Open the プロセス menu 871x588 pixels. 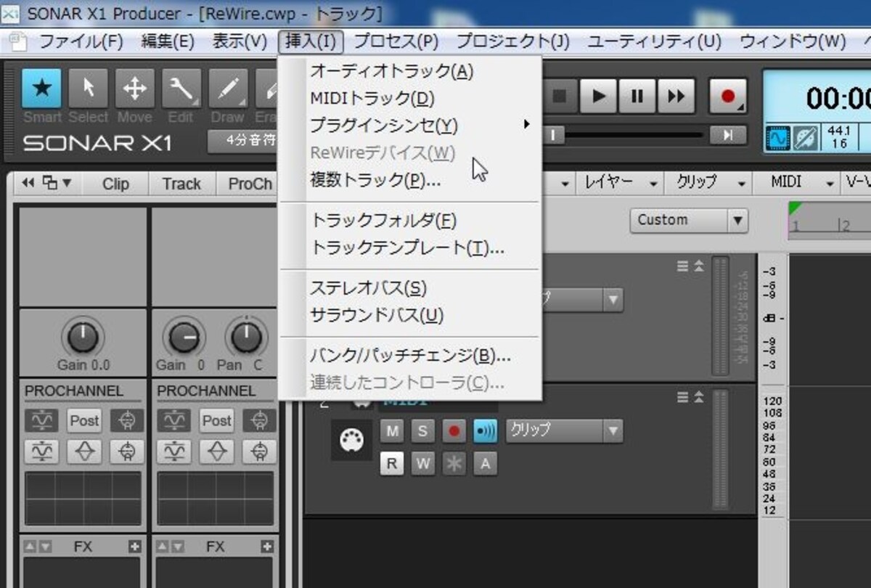point(396,41)
